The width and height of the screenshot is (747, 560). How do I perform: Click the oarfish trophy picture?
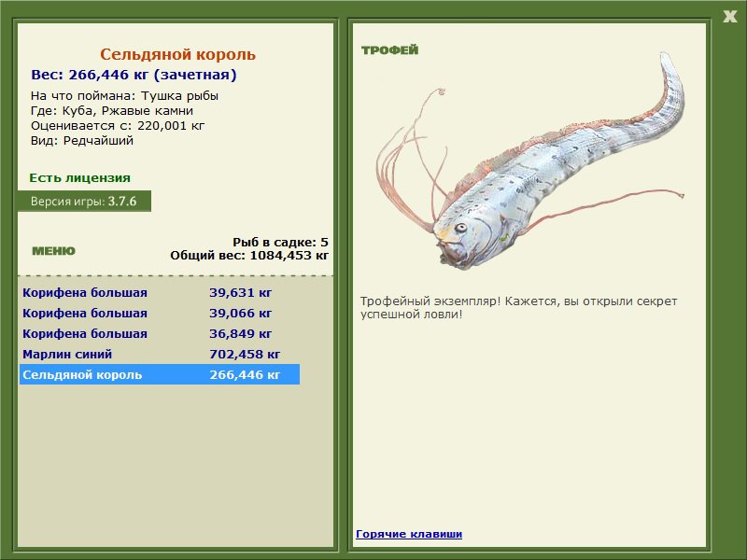(x=529, y=161)
